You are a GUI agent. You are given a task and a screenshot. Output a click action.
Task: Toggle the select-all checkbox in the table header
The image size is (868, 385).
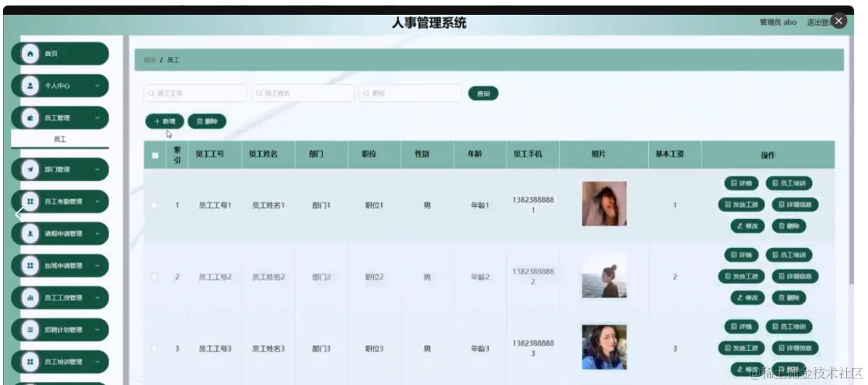coord(155,155)
